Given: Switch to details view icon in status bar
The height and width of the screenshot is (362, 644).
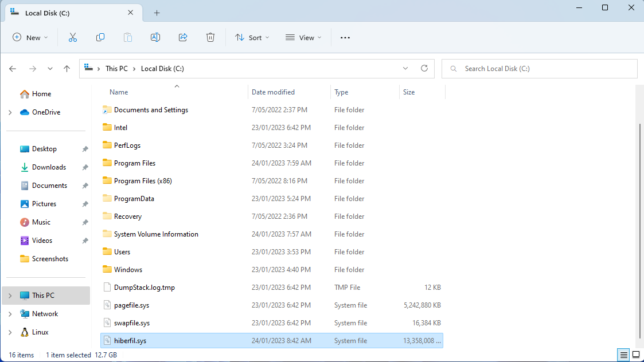Looking at the screenshot, I should [623, 355].
